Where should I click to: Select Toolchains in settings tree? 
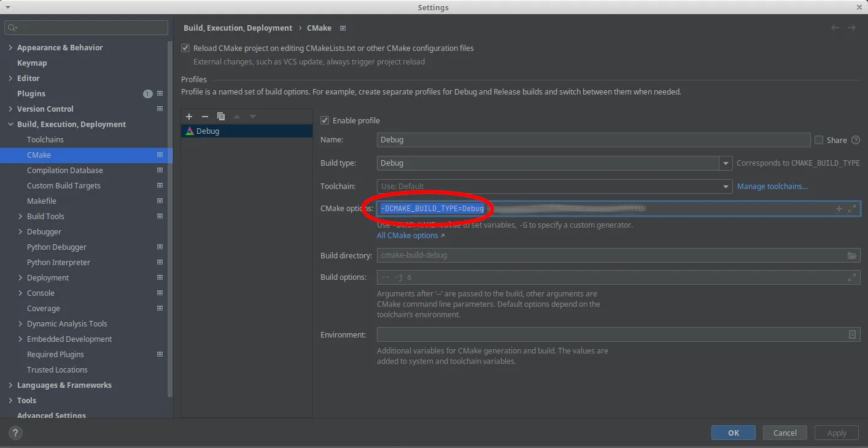tap(45, 139)
